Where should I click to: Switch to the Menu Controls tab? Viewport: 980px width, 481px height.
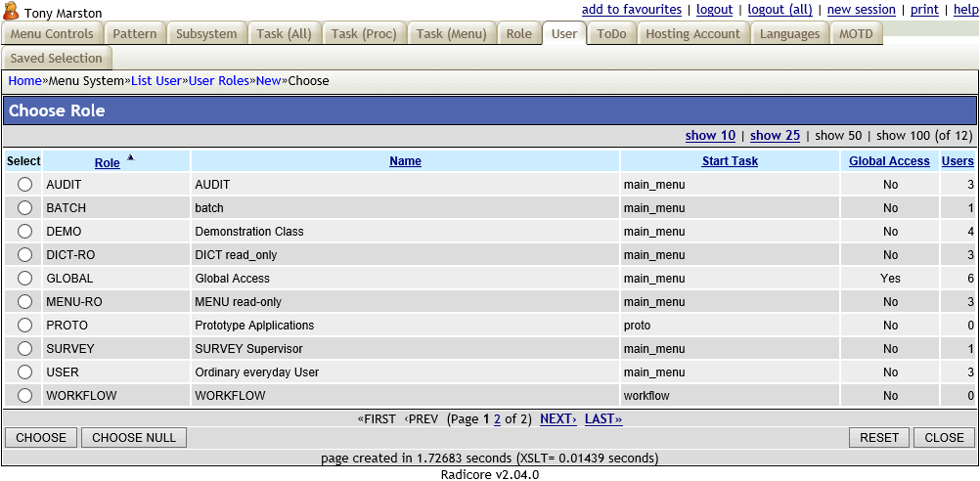pos(52,34)
